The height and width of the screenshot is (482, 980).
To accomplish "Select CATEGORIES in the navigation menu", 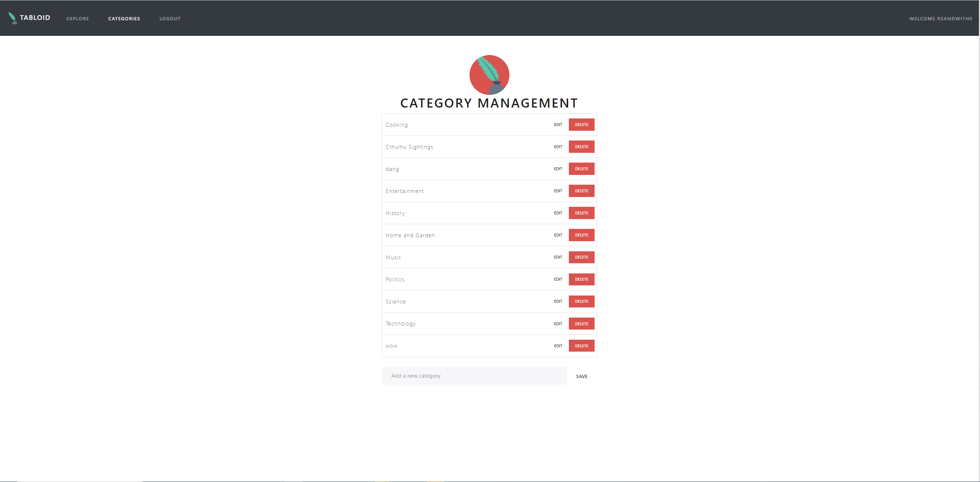I will pos(124,18).
